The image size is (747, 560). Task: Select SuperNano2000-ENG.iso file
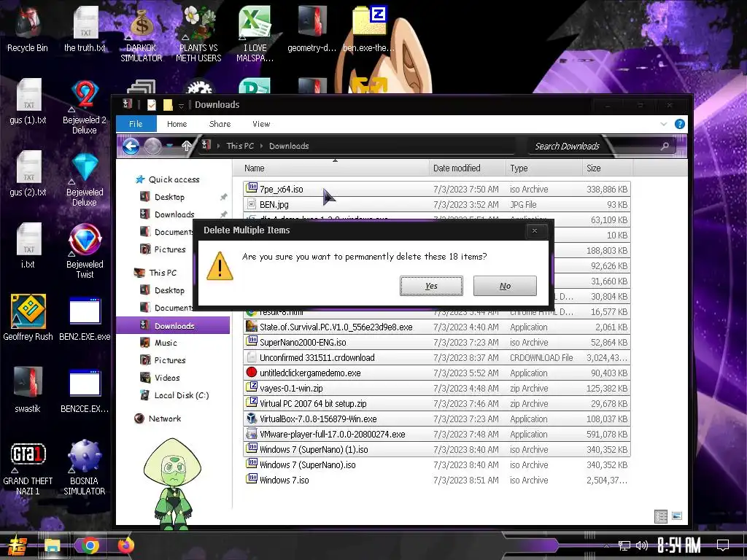coord(436,343)
